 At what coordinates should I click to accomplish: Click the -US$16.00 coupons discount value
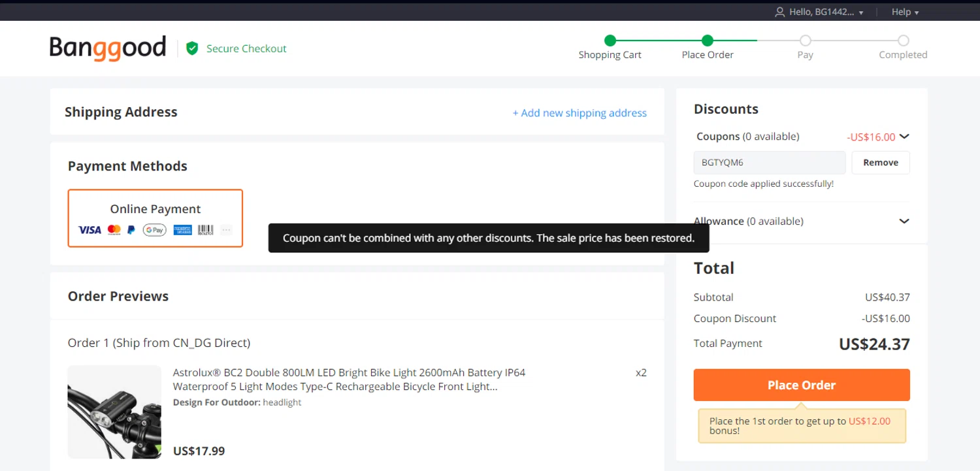[871, 137]
